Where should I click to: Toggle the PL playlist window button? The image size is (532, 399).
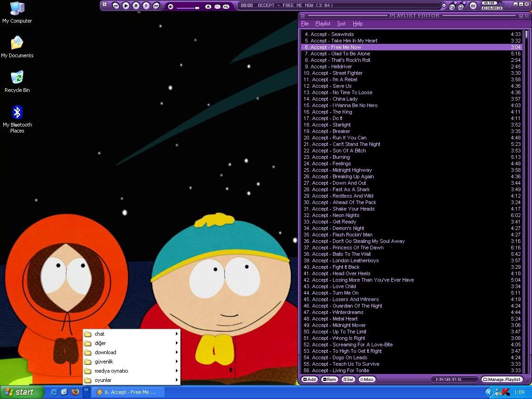pos(218,6)
